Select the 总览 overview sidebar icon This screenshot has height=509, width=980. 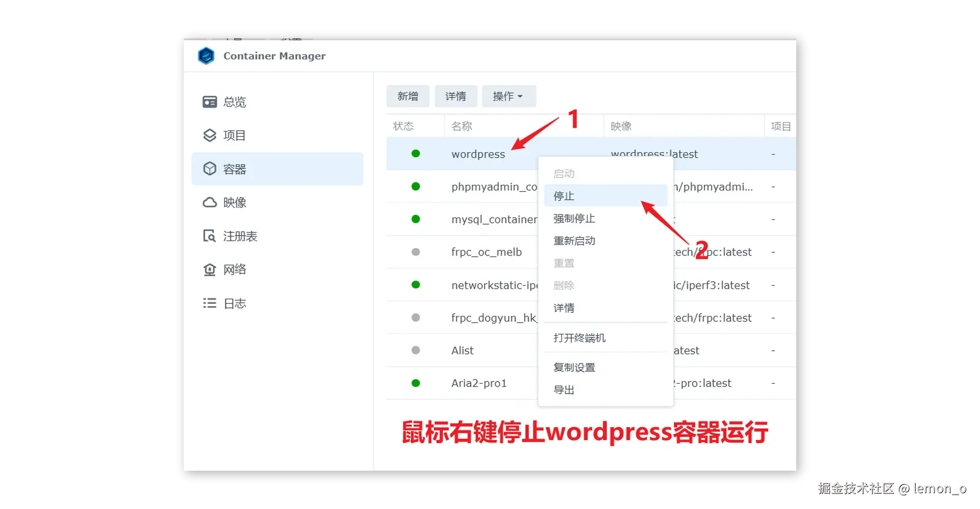click(x=209, y=102)
